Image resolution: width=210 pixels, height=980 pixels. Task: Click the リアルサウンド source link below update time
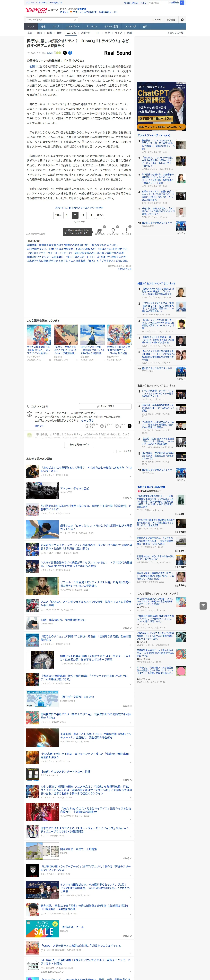124,269
